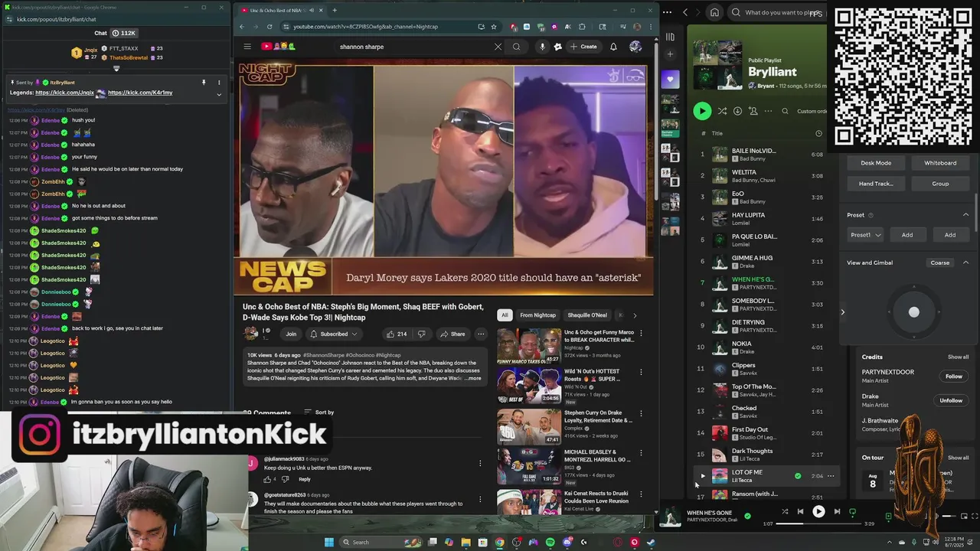Click the Desk Mode button
This screenshot has width=980, height=551.
pos(876,163)
